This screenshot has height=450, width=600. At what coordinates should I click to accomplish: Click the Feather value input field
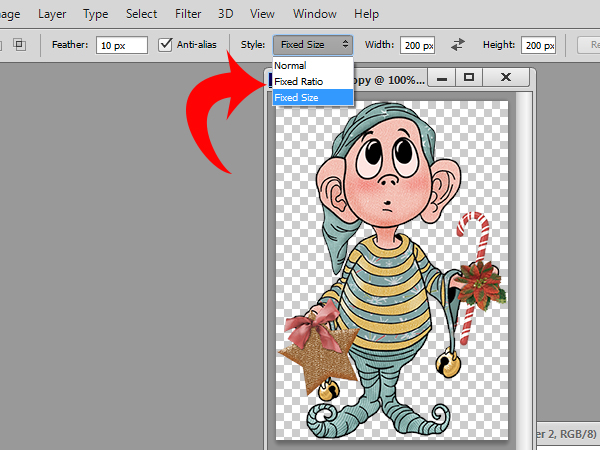[x=123, y=45]
